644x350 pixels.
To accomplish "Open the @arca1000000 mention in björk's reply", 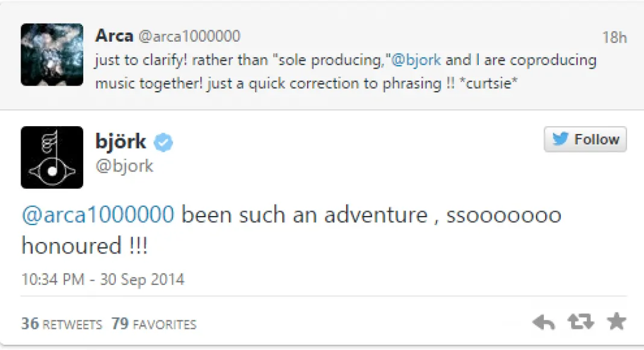I will pyautogui.click(x=98, y=214).
